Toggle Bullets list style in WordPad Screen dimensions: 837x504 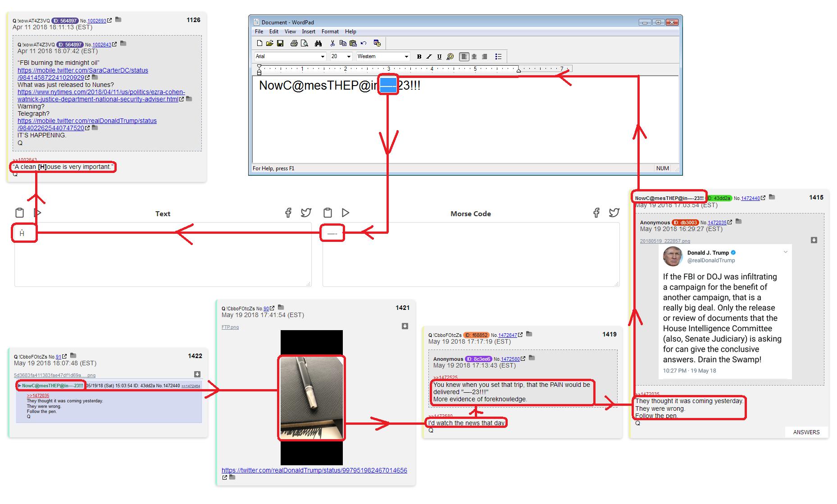coord(498,56)
